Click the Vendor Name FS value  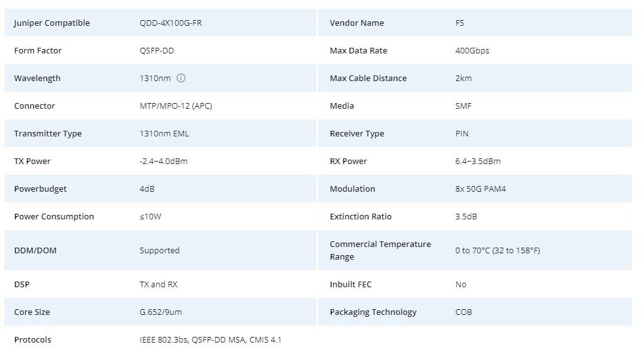coord(459,23)
